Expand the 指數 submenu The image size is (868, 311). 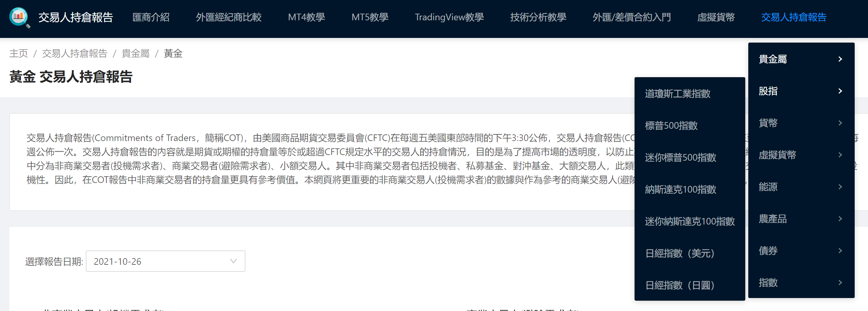click(801, 282)
